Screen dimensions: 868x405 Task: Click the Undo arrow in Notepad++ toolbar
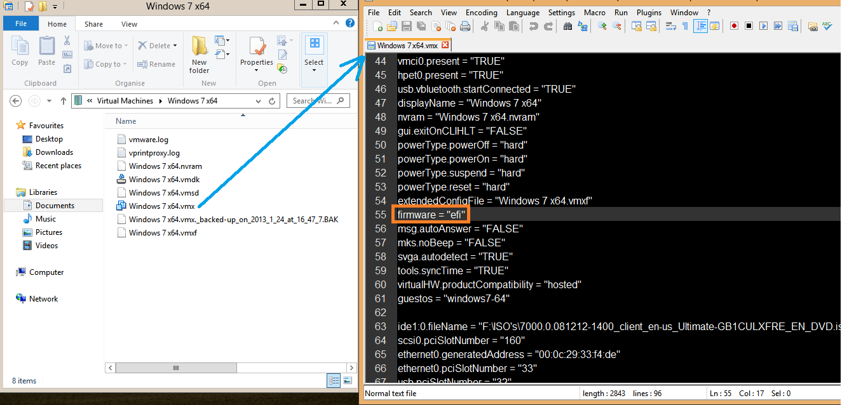[533, 26]
